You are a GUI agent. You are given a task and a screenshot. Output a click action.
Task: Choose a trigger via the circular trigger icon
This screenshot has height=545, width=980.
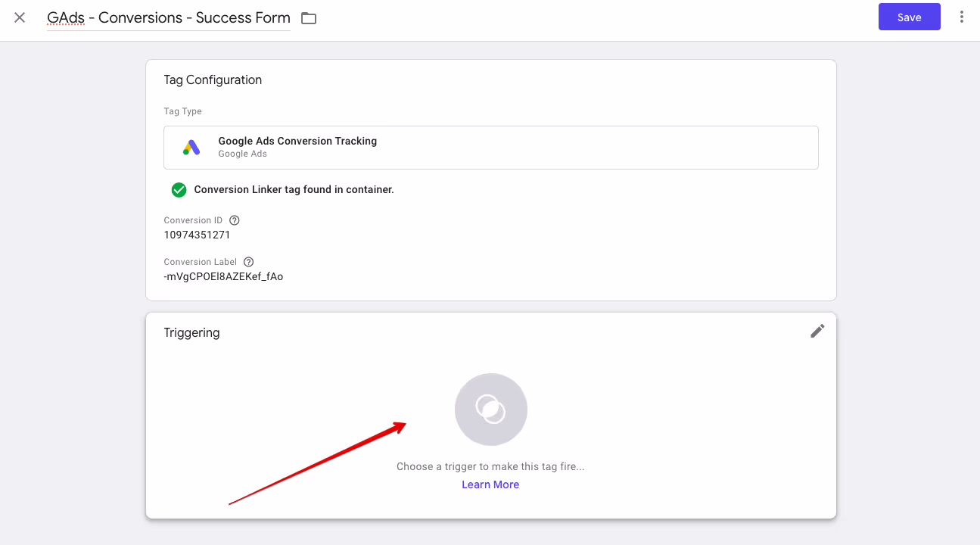490,410
